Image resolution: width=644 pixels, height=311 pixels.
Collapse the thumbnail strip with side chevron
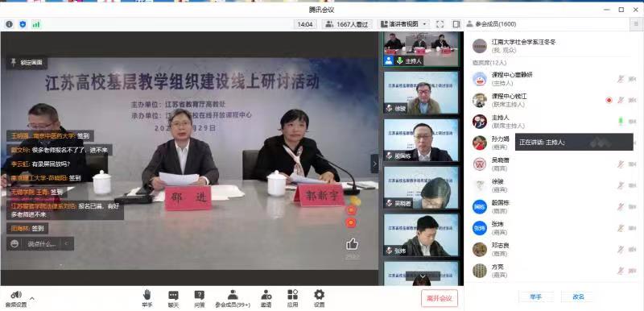coord(374,164)
